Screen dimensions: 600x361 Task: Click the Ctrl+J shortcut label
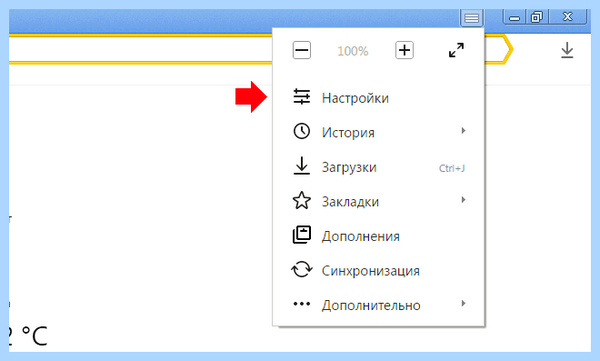click(x=452, y=168)
